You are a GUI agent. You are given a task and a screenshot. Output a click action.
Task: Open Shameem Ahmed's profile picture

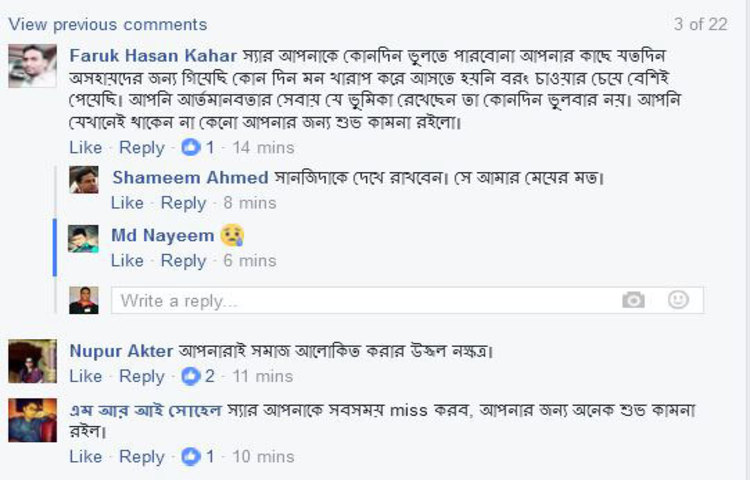[83, 179]
